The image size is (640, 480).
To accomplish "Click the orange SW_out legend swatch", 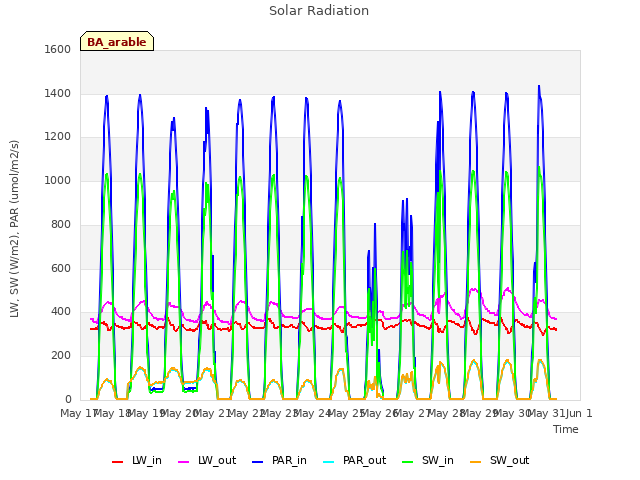I will [475, 462].
